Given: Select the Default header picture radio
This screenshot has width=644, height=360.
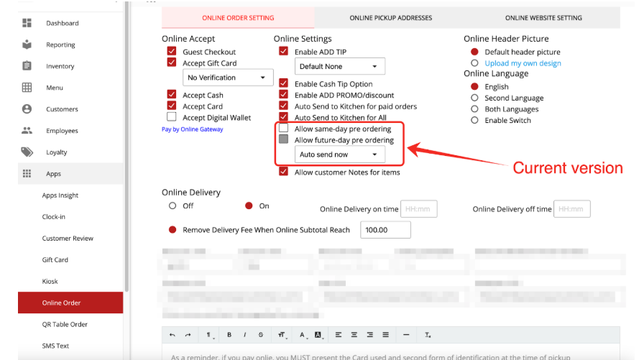Looking at the screenshot, I should click(474, 52).
